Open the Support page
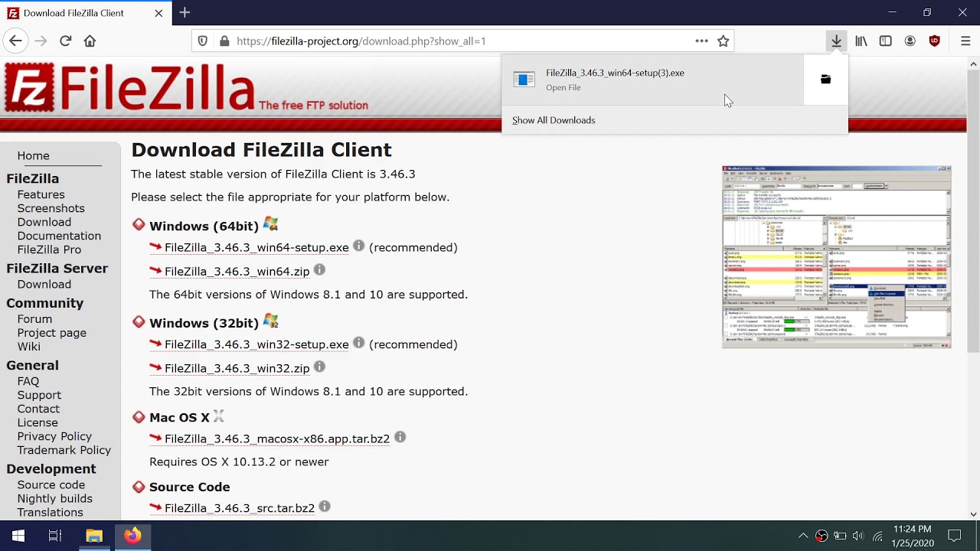980x551 pixels. pos(39,395)
